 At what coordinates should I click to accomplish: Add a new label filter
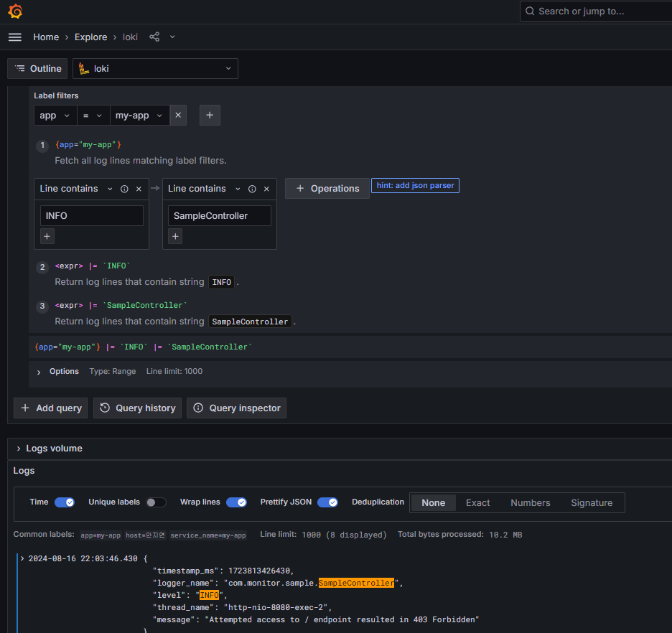[x=210, y=116]
